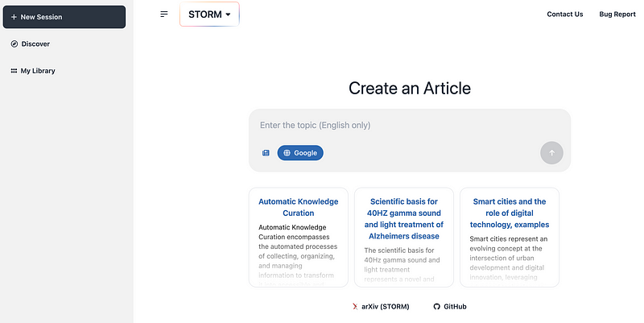This screenshot has height=323, width=644.
Task: Click the STORM dropdown caret arrow
Action: [228, 14]
